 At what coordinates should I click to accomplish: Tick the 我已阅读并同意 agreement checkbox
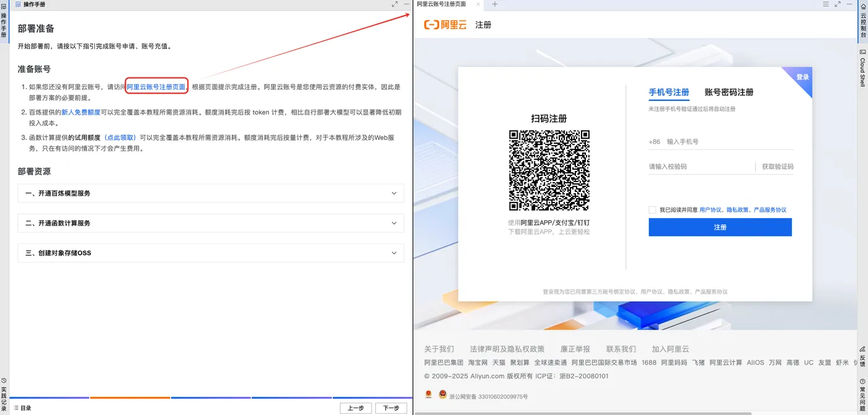tap(652, 210)
